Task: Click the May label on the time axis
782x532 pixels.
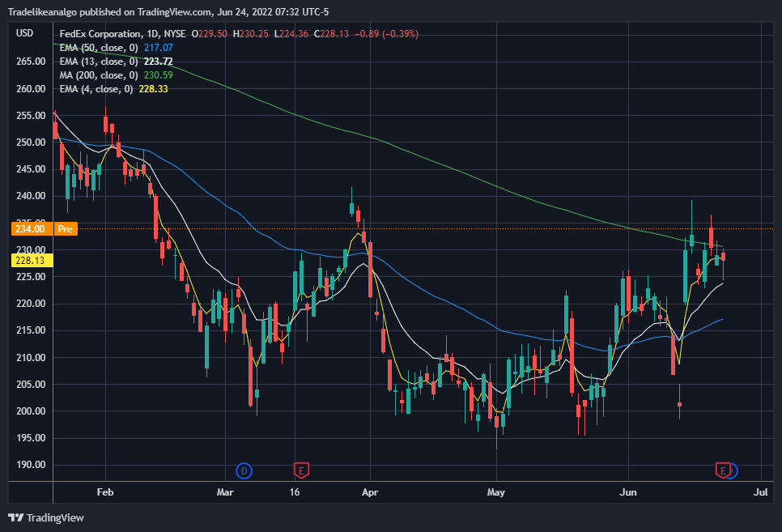Action: tap(496, 492)
